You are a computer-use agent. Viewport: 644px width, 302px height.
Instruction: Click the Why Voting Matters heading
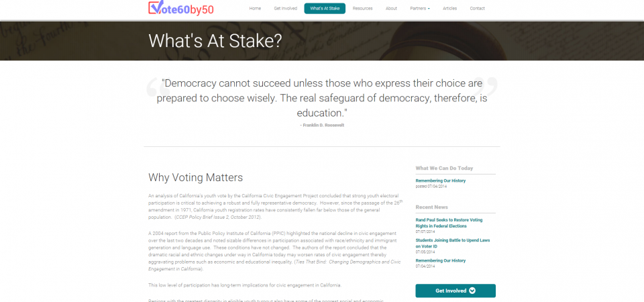tap(195, 177)
